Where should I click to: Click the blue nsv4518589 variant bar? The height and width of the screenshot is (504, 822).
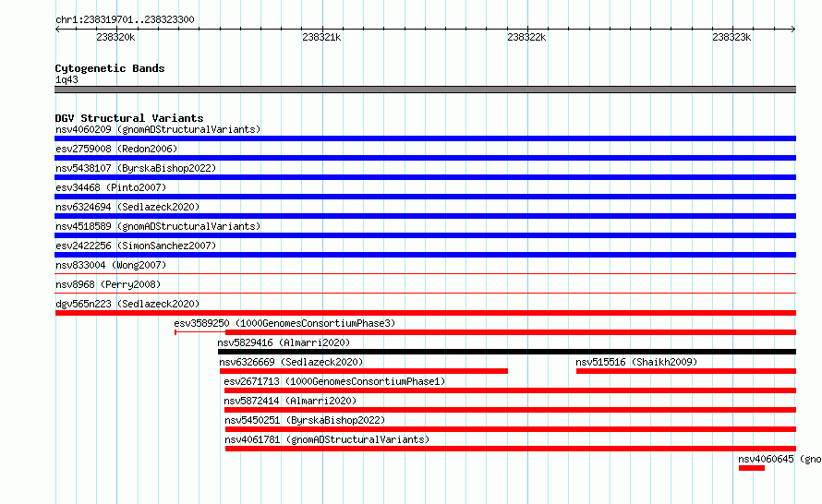click(x=425, y=235)
